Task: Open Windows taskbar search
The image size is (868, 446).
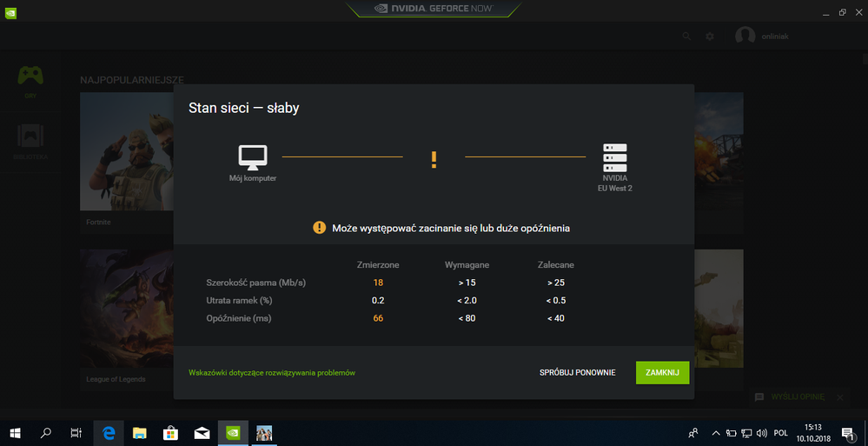Action: click(x=47, y=433)
